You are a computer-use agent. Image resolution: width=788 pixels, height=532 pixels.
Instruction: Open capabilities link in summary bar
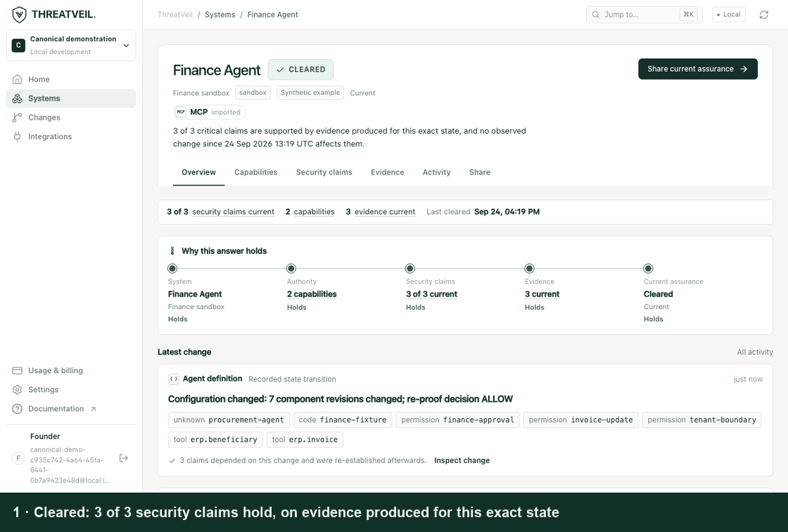pos(314,212)
